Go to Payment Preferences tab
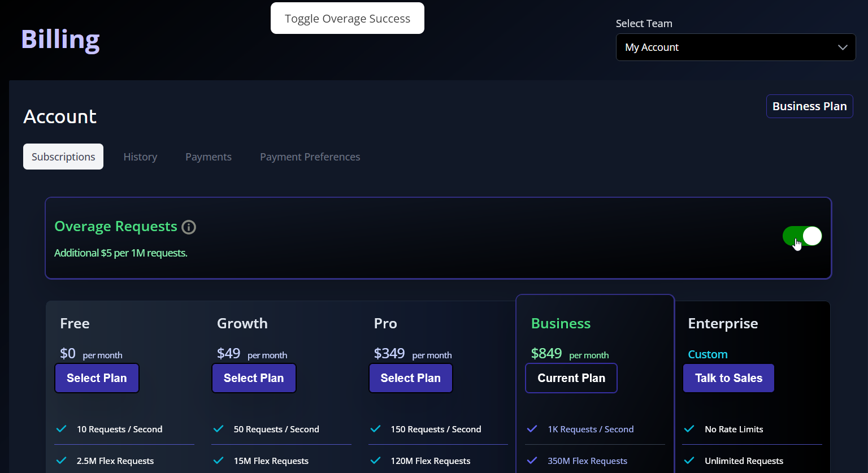Viewport: 868px width, 473px height. point(310,157)
